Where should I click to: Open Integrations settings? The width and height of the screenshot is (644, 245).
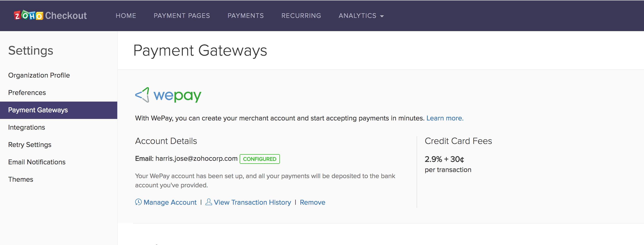tap(27, 127)
